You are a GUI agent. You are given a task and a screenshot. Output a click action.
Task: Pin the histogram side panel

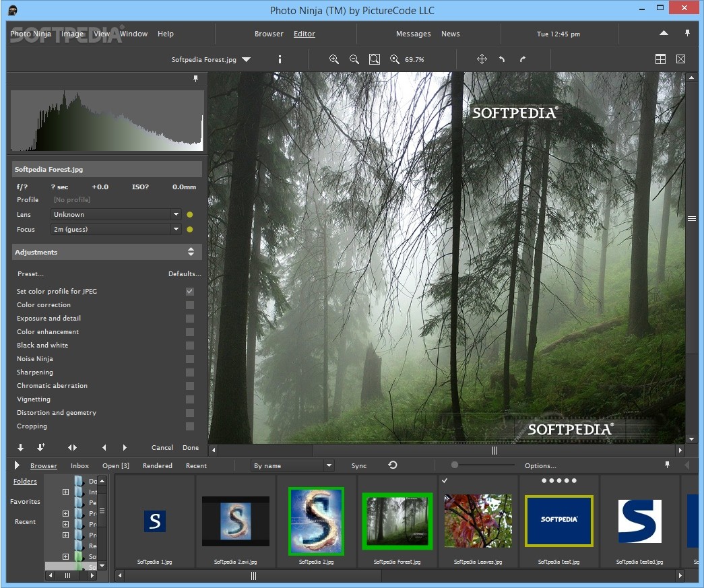click(196, 79)
